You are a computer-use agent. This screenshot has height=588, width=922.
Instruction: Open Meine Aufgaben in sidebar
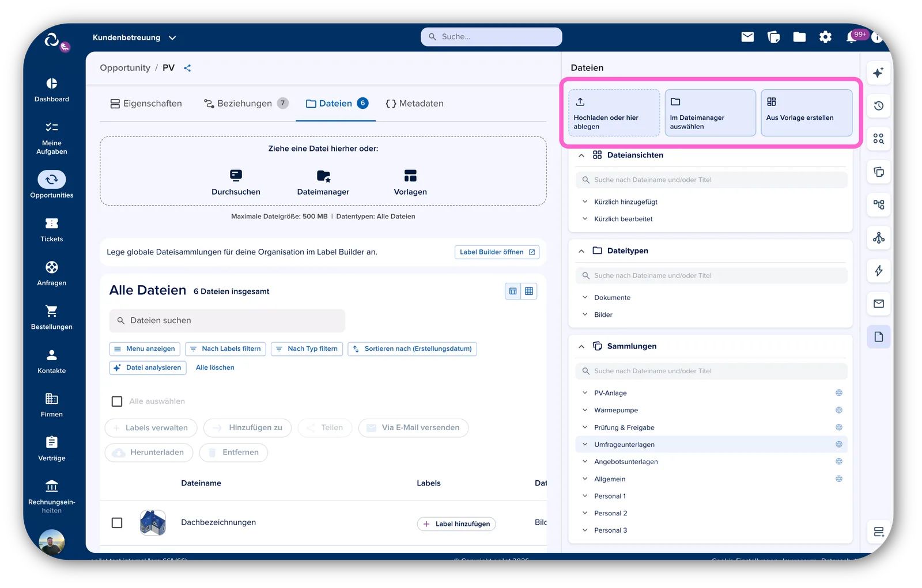52,138
